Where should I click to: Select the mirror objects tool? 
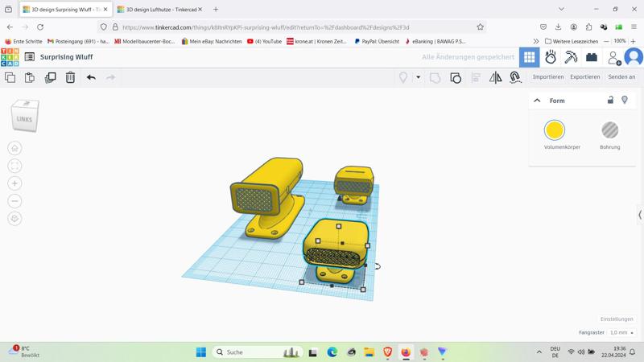pyautogui.click(x=495, y=77)
